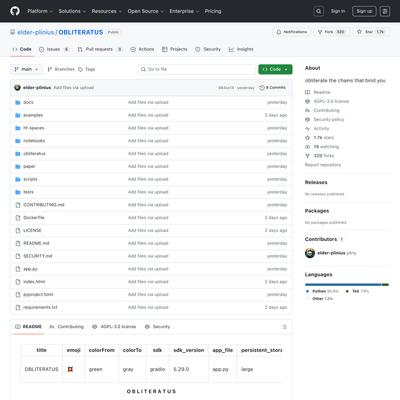Open the README outline list icon
The height and width of the screenshot is (400, 400).
(x=284, y=327)
